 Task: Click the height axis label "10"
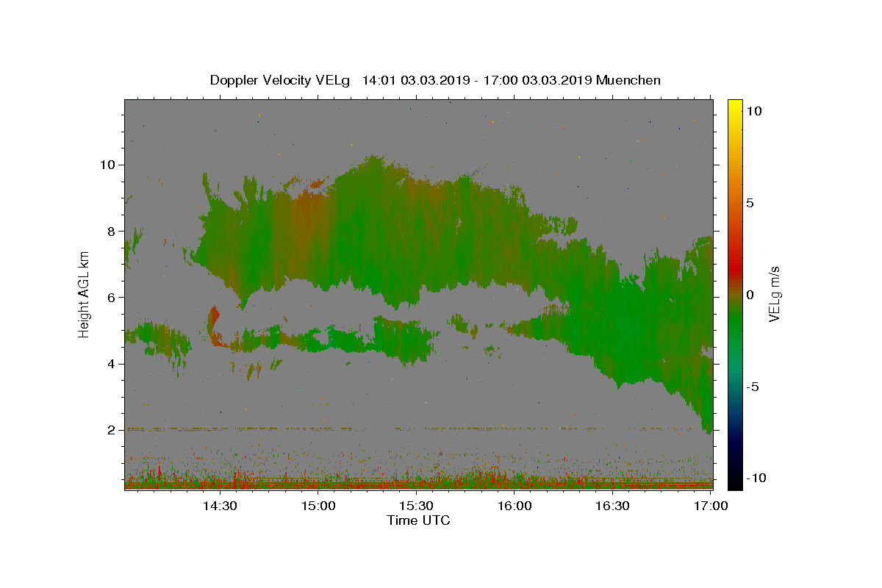click(108, 165)
